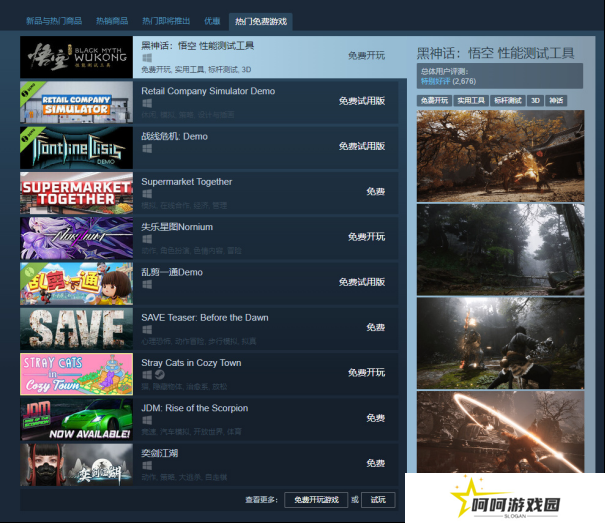Open the misty forest screenshot in preview
This screenshot has width=605, height=523.
(x=500, y=250)
